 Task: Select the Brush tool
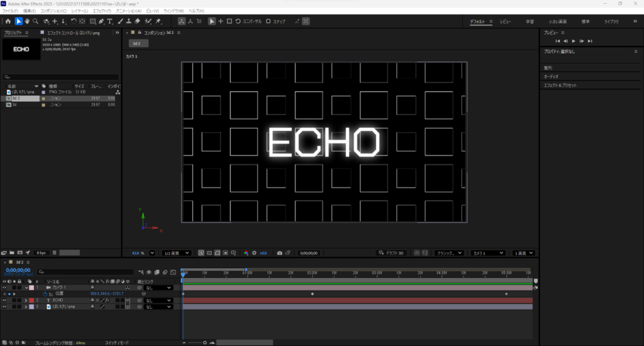pos(119,21)
